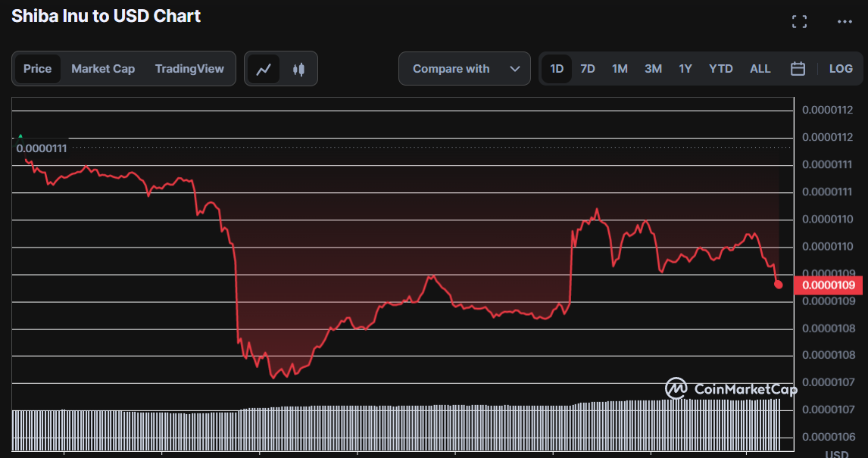This screenshot has height=458, width=868.
Task: Select the Price tab
Action: [x=38, y=69]
